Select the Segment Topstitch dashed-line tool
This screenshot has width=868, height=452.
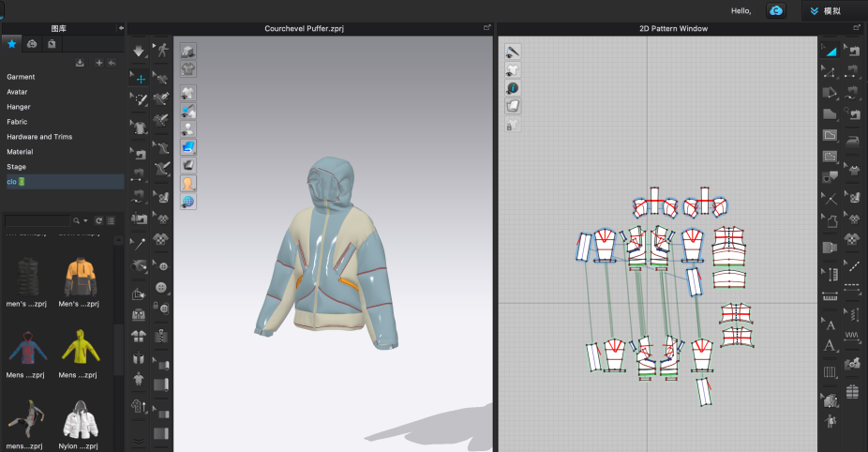(x=852, y=288)
